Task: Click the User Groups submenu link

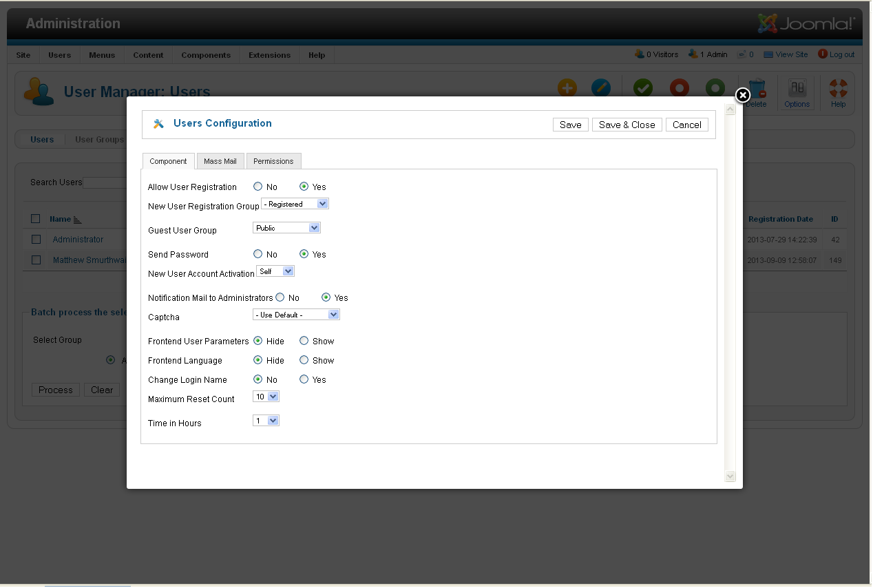Action: tap(99, 139)
